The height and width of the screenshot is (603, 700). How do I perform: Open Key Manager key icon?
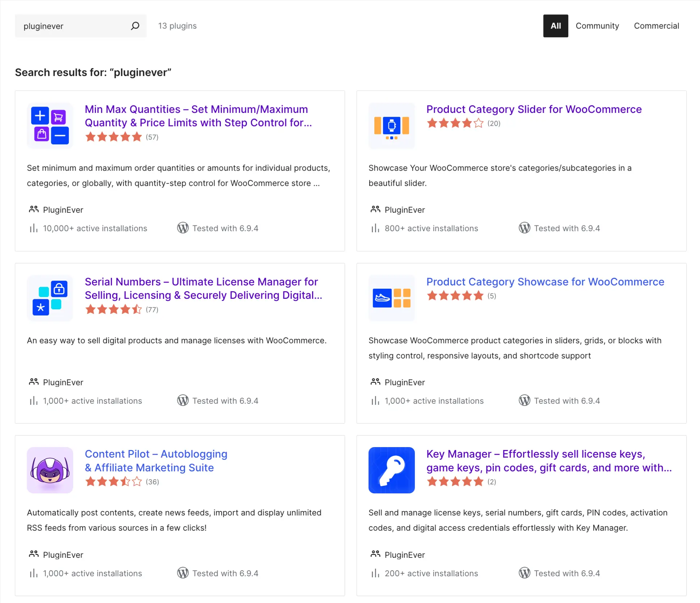(391, 470)
